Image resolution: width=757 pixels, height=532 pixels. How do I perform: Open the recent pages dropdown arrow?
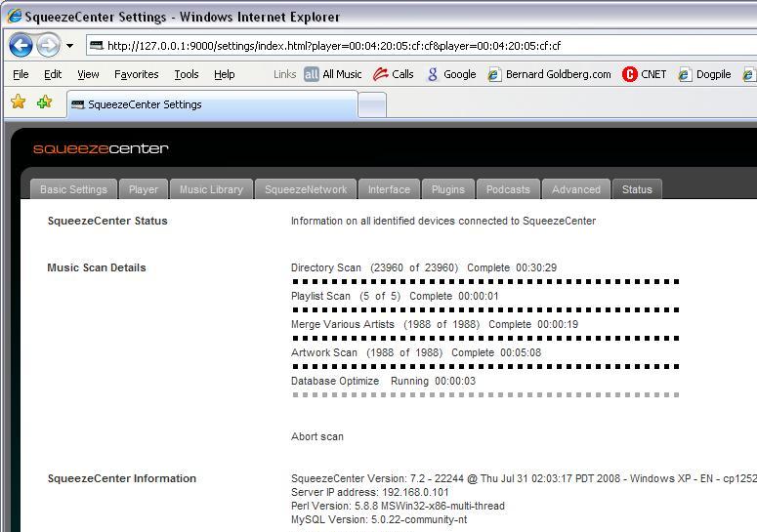coord(69,46)
